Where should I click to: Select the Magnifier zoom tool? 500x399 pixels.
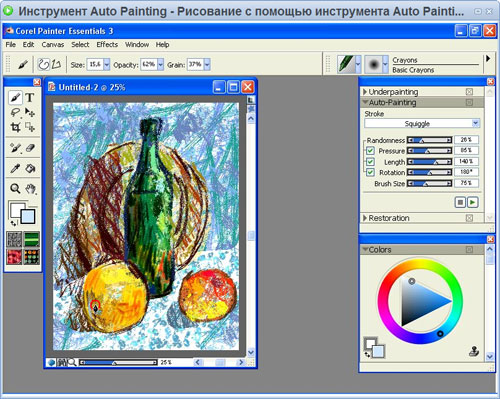click(x=15, y=189)
